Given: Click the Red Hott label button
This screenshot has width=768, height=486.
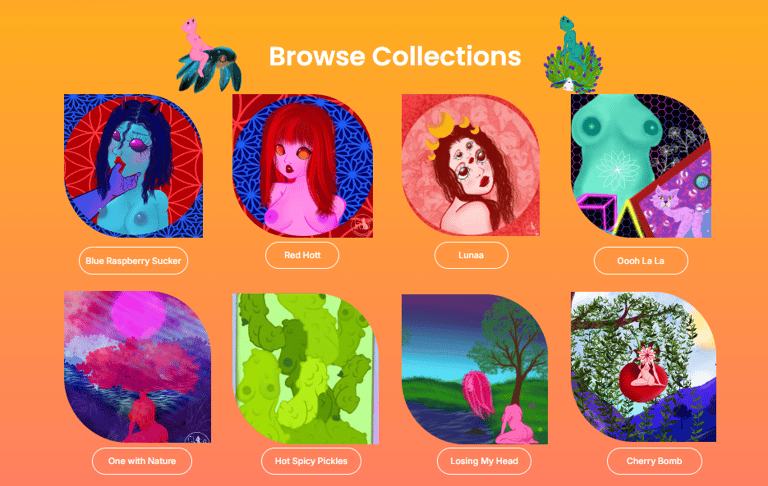Looking at the screenshot, I should click(302, 255).
